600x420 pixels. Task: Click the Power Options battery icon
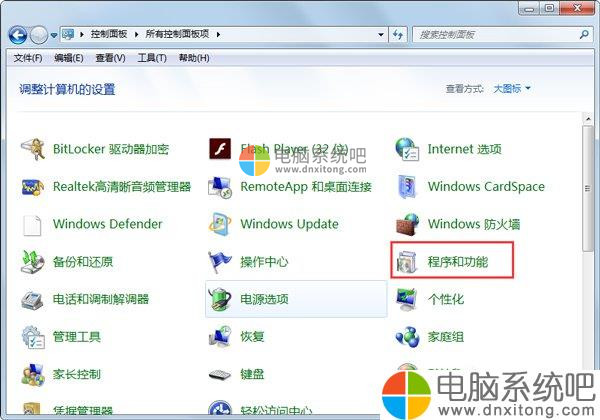[x=220, y=299]
